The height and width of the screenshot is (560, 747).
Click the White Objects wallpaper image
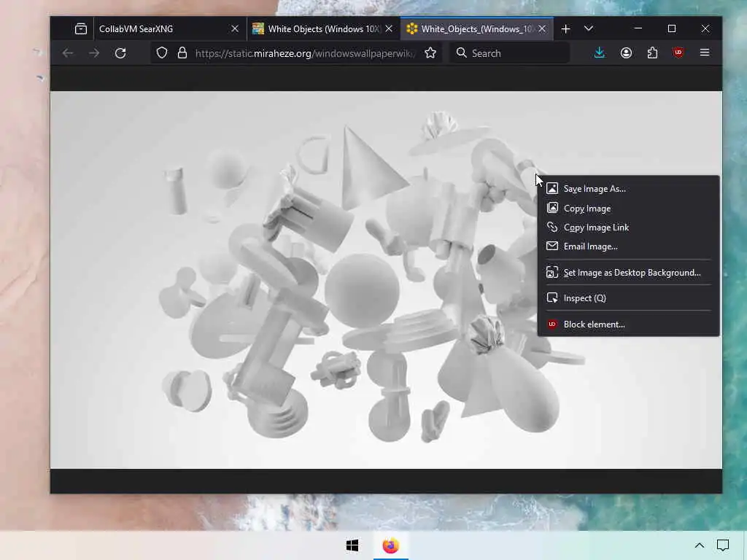coord(387,280)
